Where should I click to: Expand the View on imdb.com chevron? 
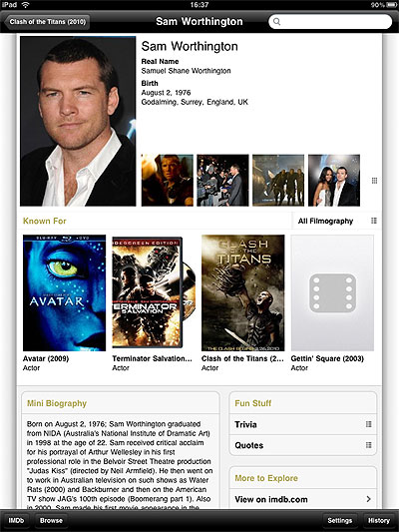tap(368, 499)
